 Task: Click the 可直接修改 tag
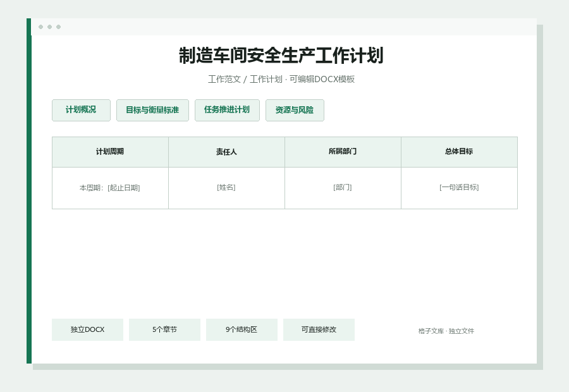click(319, 329)
